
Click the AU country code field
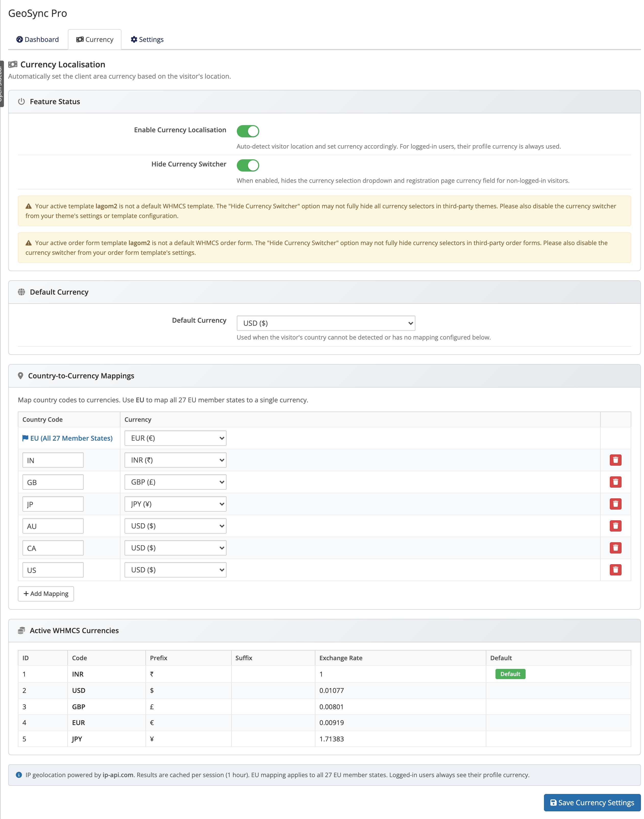(x=53, y=526)
